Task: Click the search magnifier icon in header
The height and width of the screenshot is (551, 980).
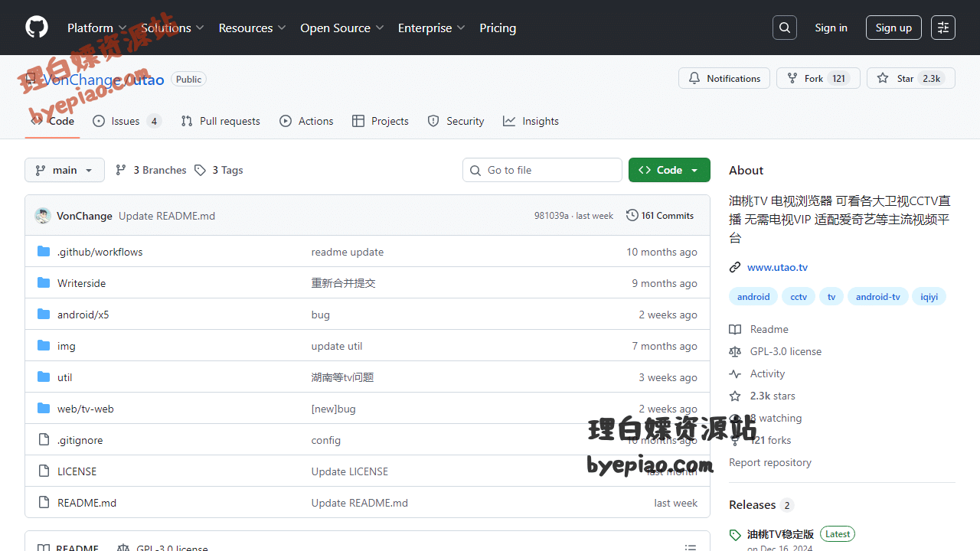Action: click(x=785, y=28)
